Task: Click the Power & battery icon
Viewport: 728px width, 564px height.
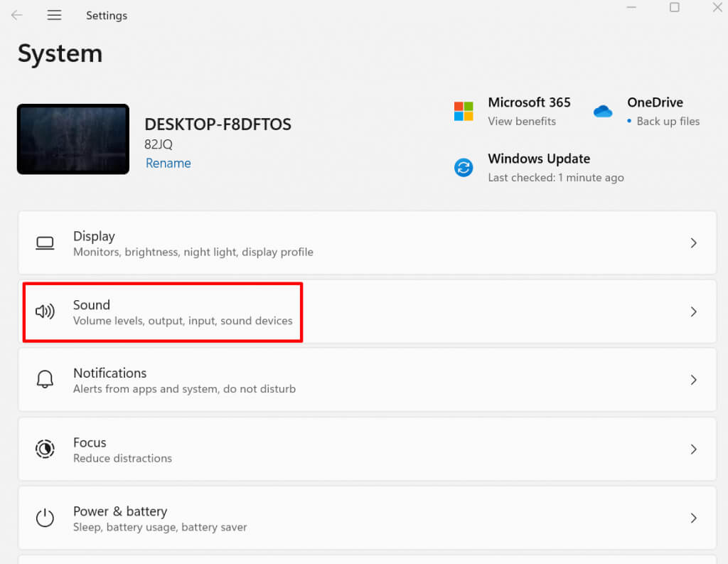Action: coord(45,518)
